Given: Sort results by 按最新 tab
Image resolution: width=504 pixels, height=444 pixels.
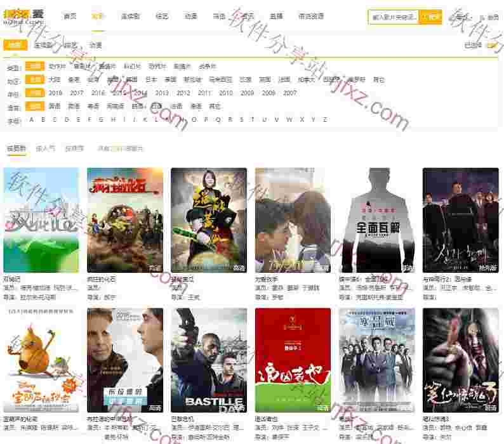Looking at the screenshot, I should tap(16, 148).
